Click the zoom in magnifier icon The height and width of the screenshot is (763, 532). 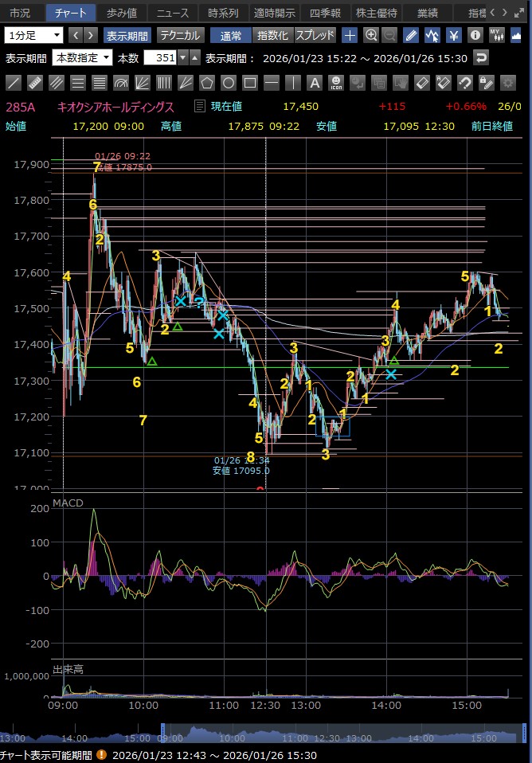[x=371, y=35]
